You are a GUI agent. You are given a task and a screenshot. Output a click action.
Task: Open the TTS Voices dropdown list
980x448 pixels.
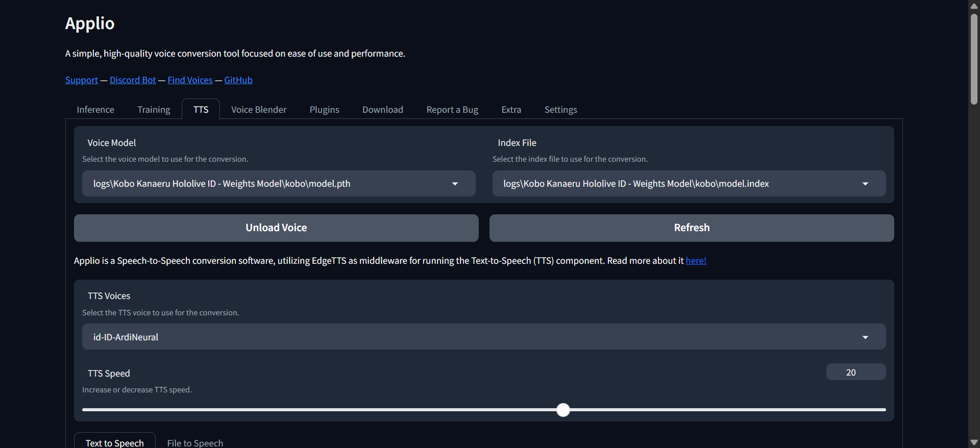point(483,337)
